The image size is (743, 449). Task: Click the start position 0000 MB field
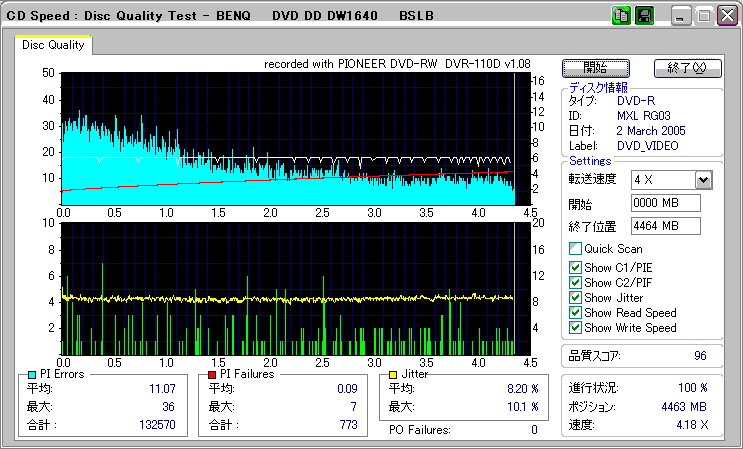pos(666,204)
